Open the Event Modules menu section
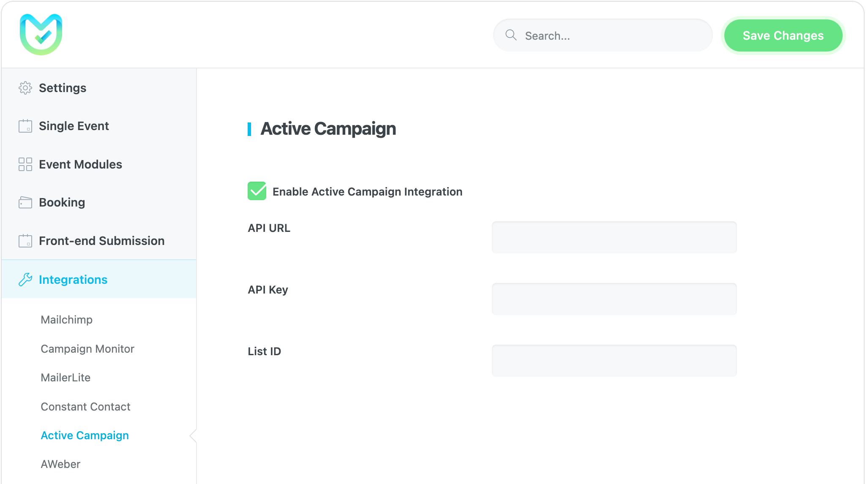 tap(80, 164)
